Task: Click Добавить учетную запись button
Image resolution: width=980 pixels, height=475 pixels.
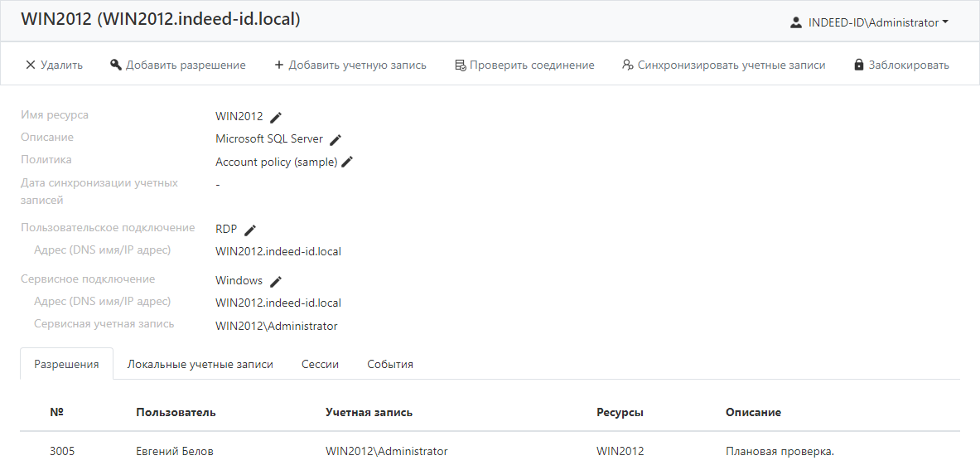Action: point(350,65)
